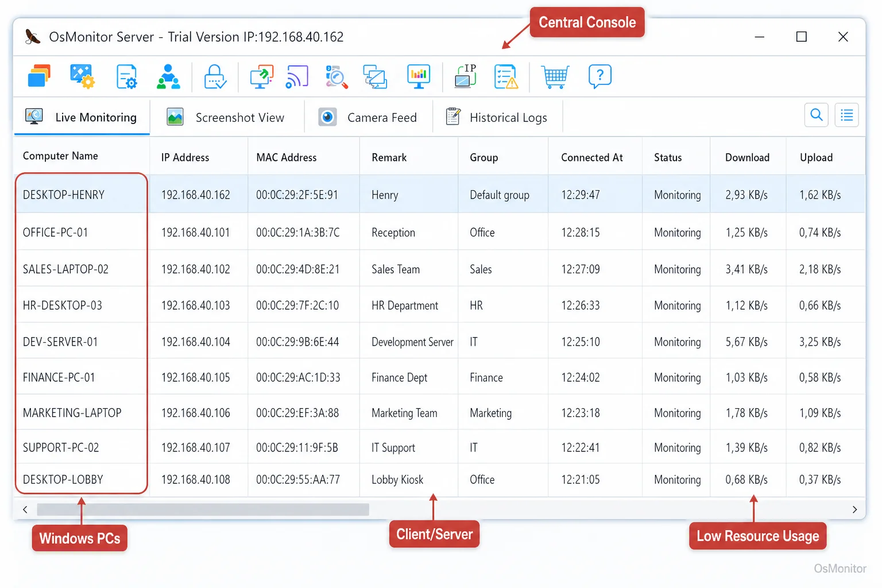Image resolution: width=882 pixels, height=588 pixels.
Task: Click the stacked windows toolbar icon
Action: pyautogui.click(x=39, y=76)
